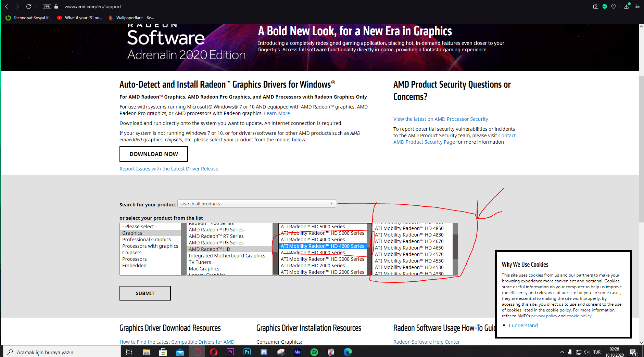The width and height of the screenshot is (644, 357).
Task: Open Learn More link
Action: pyautogui.click(x=277, y=113)
